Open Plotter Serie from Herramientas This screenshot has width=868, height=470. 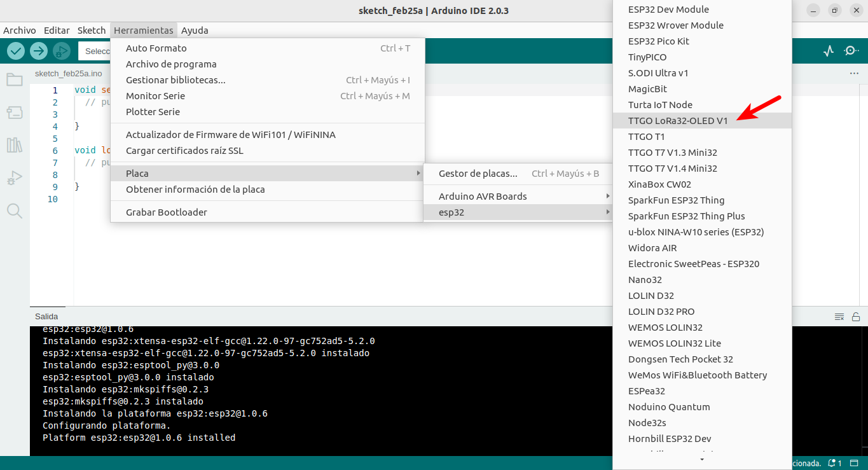coord(267,112)
